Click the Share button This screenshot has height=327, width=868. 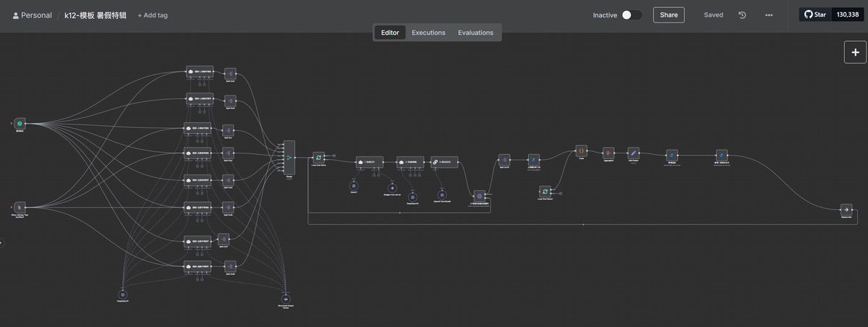tap(668, 15)
